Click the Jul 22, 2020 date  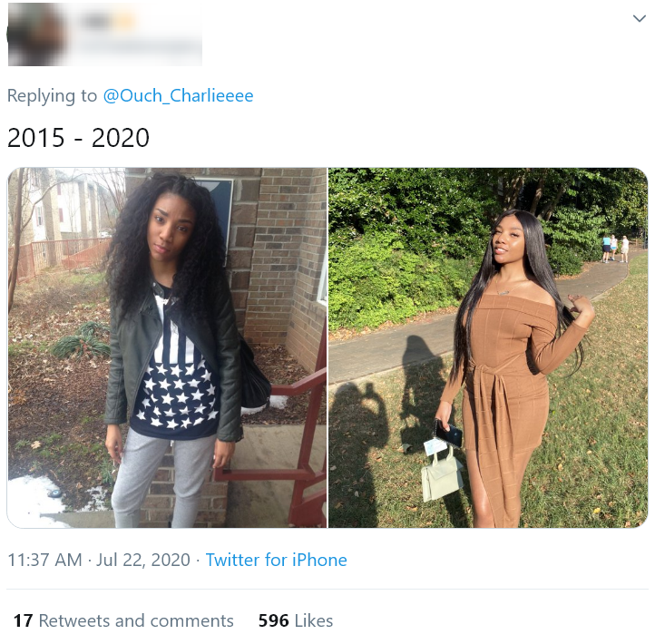[x=143, y=560]
